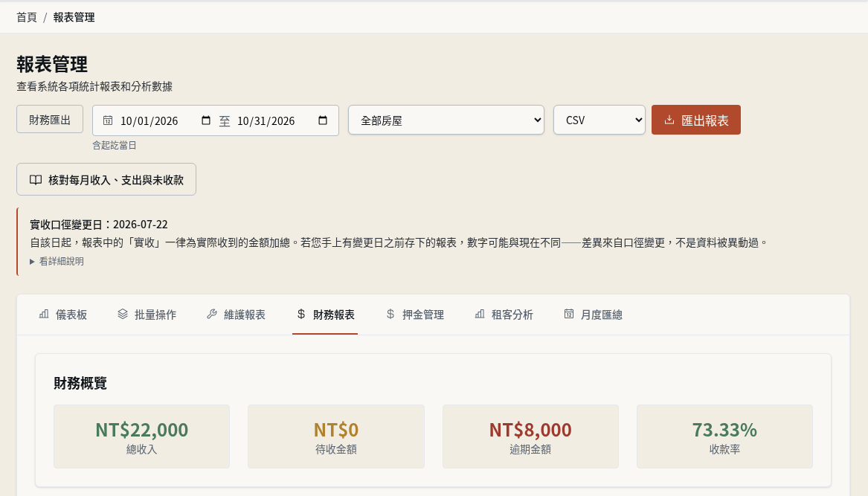The width and height of the screenshot is (868, 496).
Task: Go to the 租客分析 tab
Action: [504, 315]
